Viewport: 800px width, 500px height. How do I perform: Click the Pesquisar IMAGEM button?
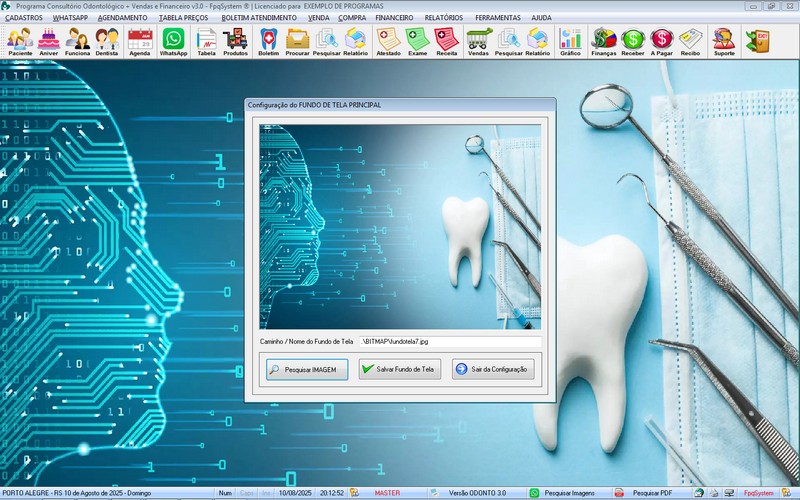308,369
